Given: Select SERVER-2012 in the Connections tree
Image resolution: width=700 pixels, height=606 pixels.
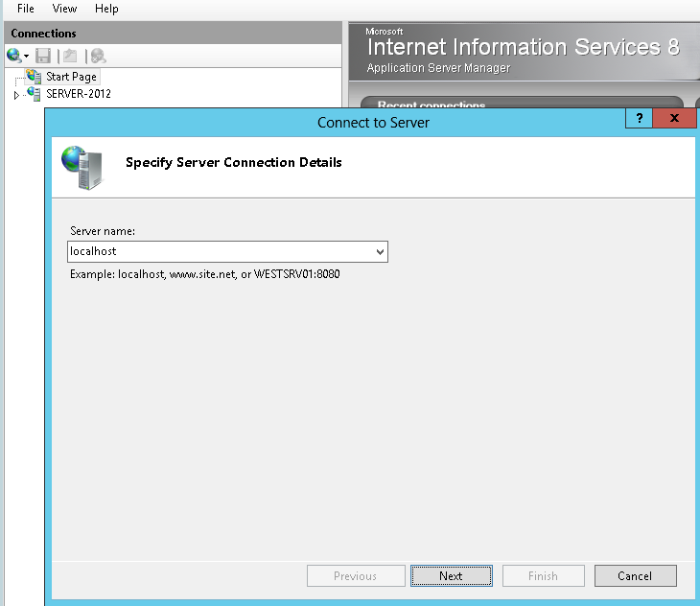Looking at the screenshot, I should coord(79,94).
